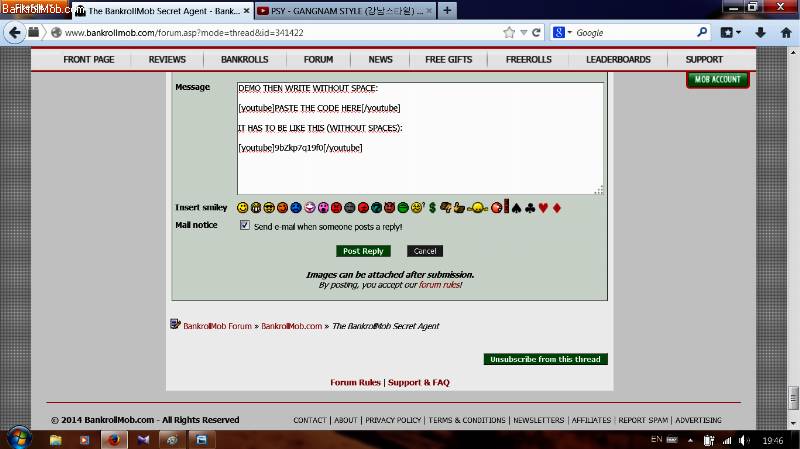Open the browser downloads arrow
Viewport: 800px width, 449px height.
point(760,33)
